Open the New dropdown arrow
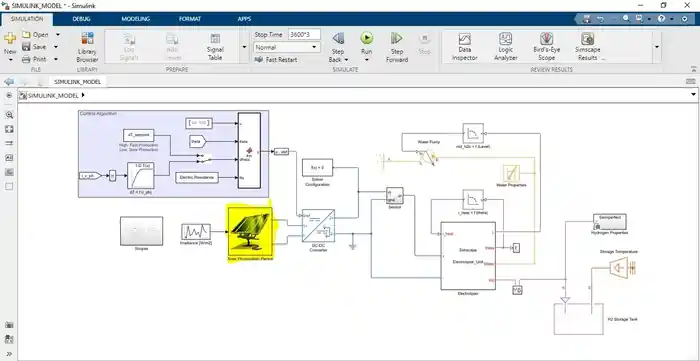Screen dimensions: 700x361 (x=10, y=59)
